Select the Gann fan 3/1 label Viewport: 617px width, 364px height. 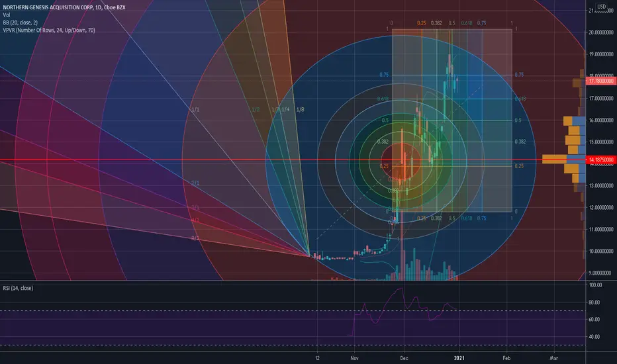coord(195,207)
